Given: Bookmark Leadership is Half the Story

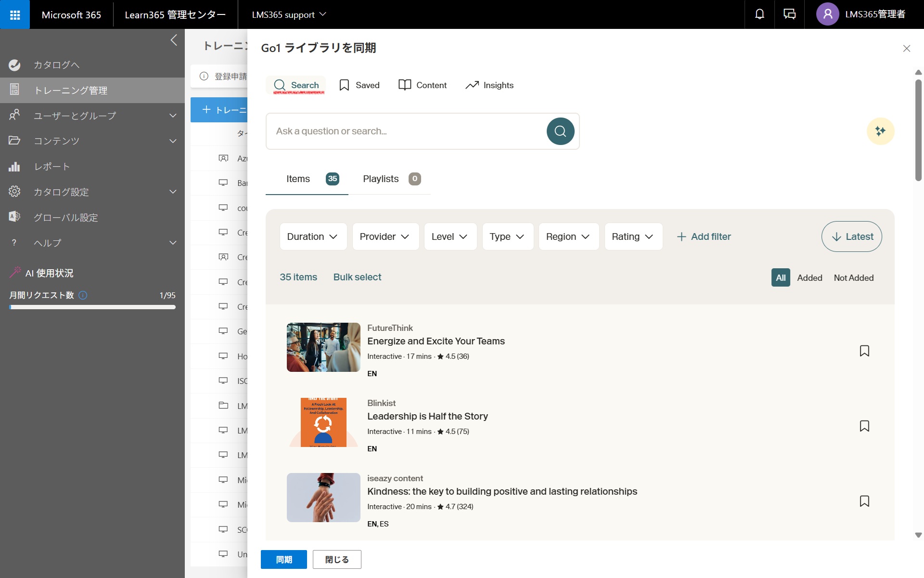Looking at the screenshot, I should [x=864, y=426].
